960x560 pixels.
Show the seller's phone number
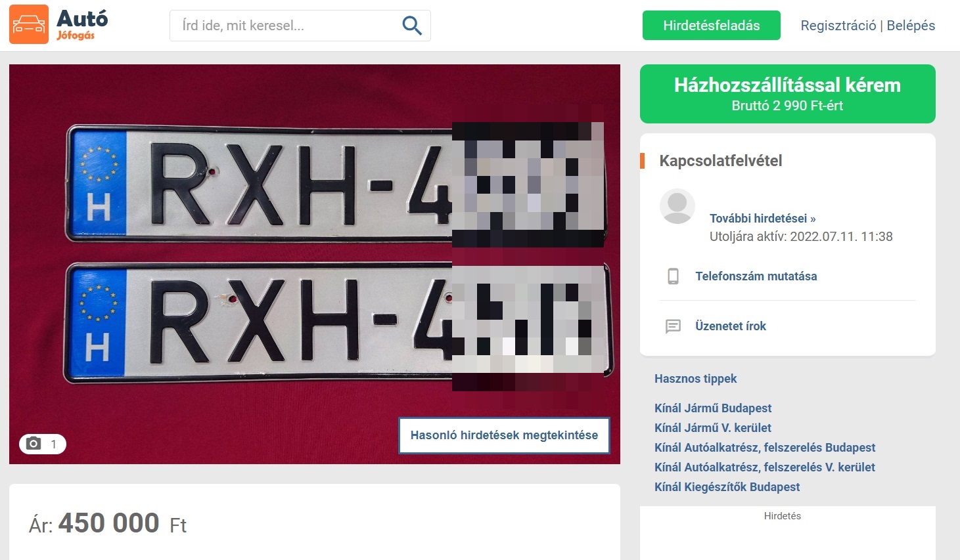click(756, 276)
